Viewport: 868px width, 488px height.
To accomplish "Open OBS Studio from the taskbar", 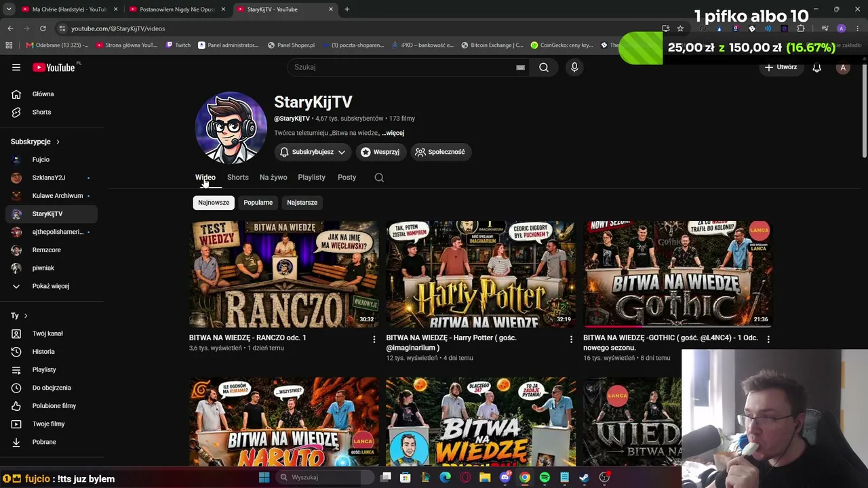I will [x=604, y=477].
